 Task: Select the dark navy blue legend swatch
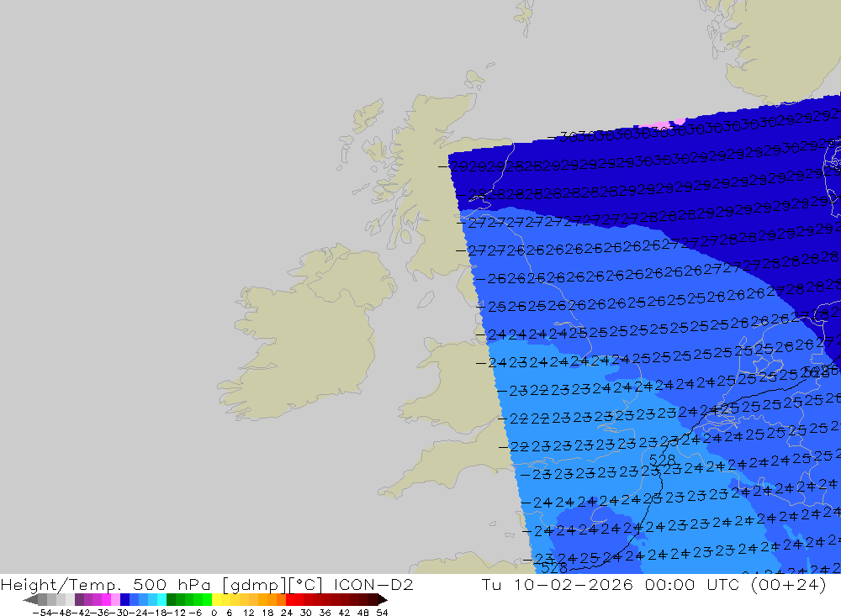pyautogui.click(x=124, y=599)
